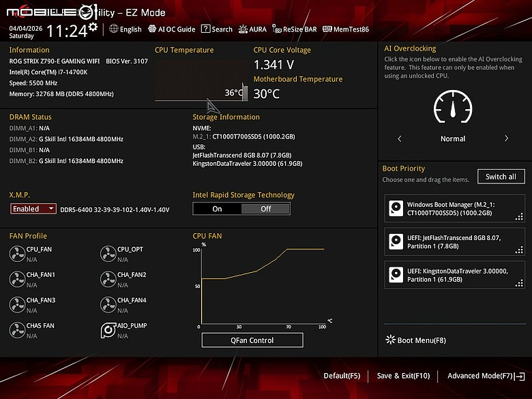The height and width of the screenshot is (399, 532).
Task: Turn Intel Rapid Storage Technology On
Action: [217, 209]
